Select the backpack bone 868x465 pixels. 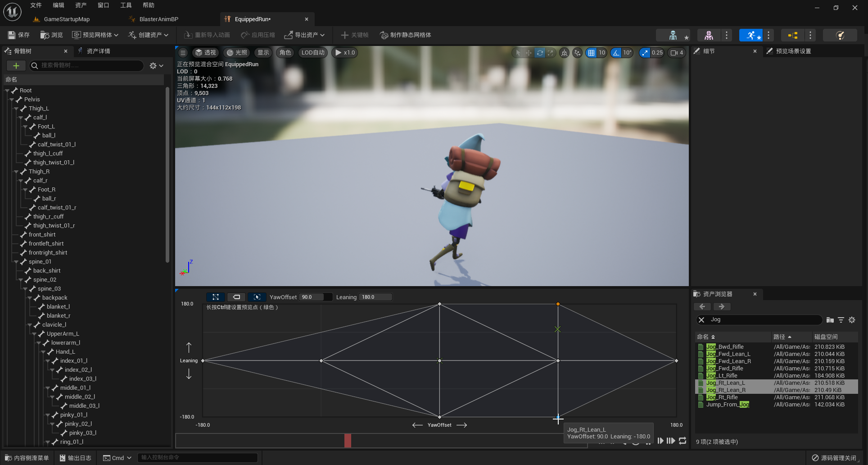click(x=54, y=298)
